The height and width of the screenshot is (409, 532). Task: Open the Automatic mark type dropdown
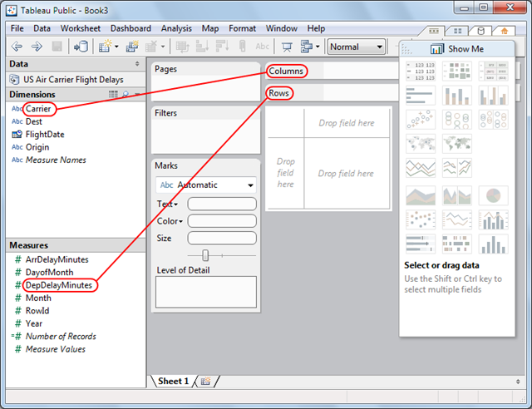point(206,185)
